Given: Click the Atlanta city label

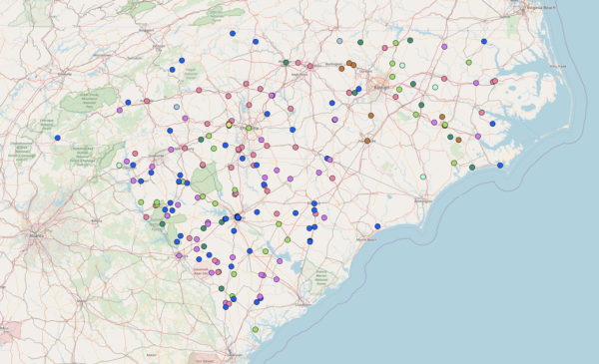Looking at the screenshot, I should click(x=37, y=236).
